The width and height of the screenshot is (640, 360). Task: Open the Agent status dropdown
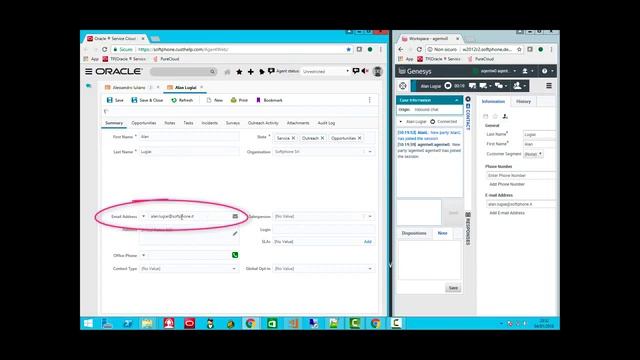[x=325, y=71]
